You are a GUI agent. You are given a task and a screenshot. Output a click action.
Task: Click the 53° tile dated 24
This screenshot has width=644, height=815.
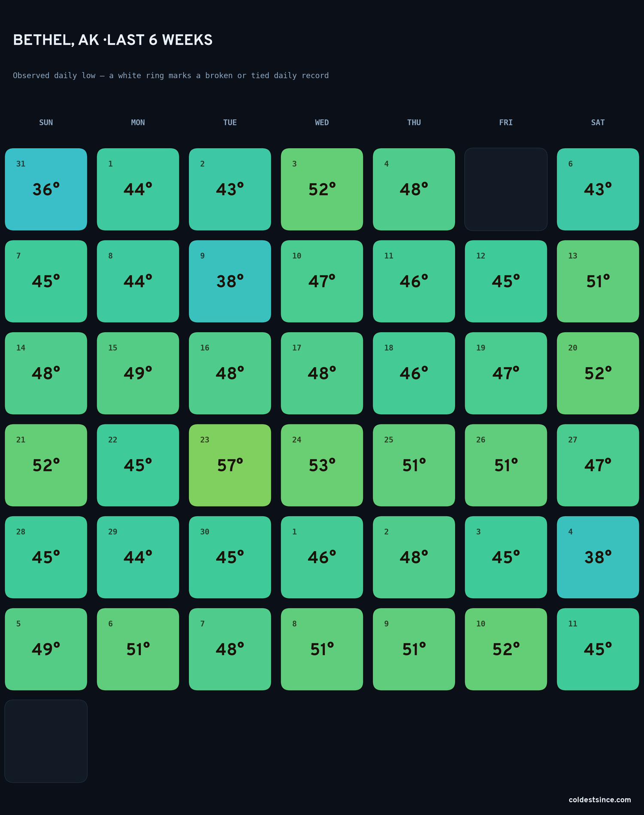pos(322,465)
